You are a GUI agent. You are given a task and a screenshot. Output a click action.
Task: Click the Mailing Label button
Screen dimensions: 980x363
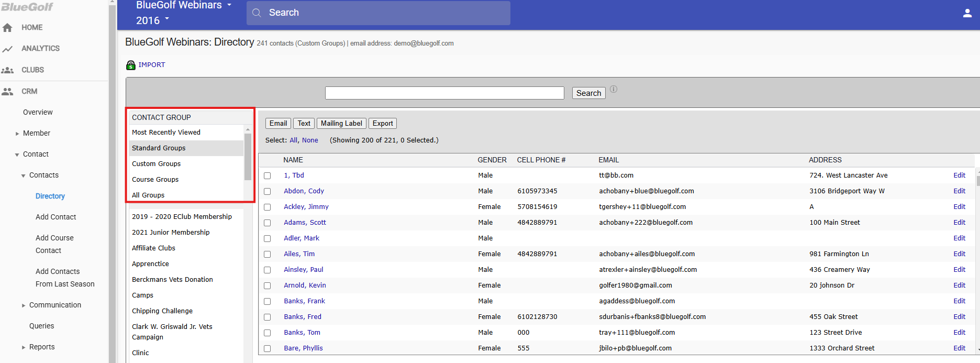341,124
